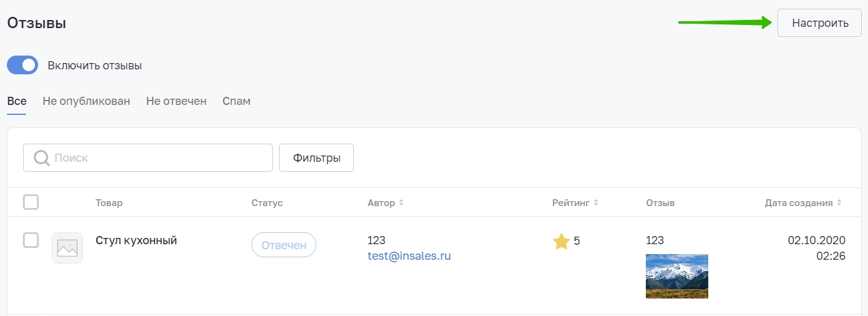Sort by Дата создания column arrows
The width and height of the screenshot is (868, 316).
[839, 203]
